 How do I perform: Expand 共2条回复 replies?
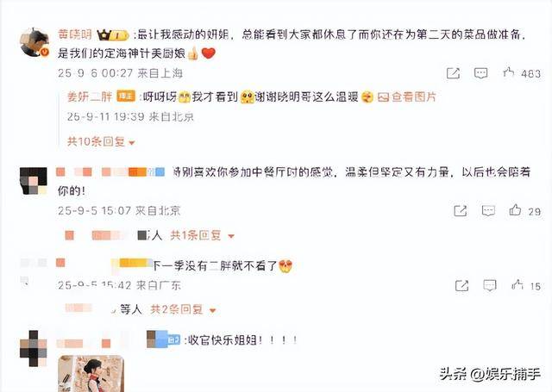[x=183, y=310]
